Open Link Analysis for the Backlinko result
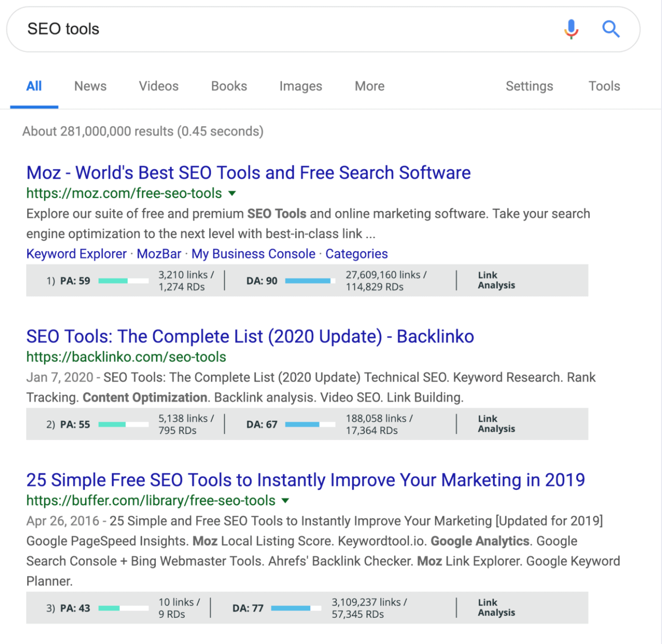Screen dimensions: 662x644 coord(496,424)
